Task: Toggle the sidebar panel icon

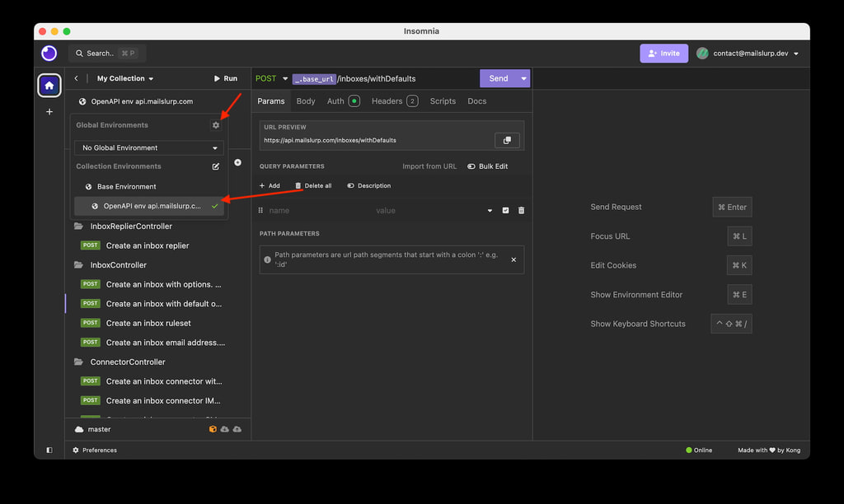Action: click(x=49, y=450)
